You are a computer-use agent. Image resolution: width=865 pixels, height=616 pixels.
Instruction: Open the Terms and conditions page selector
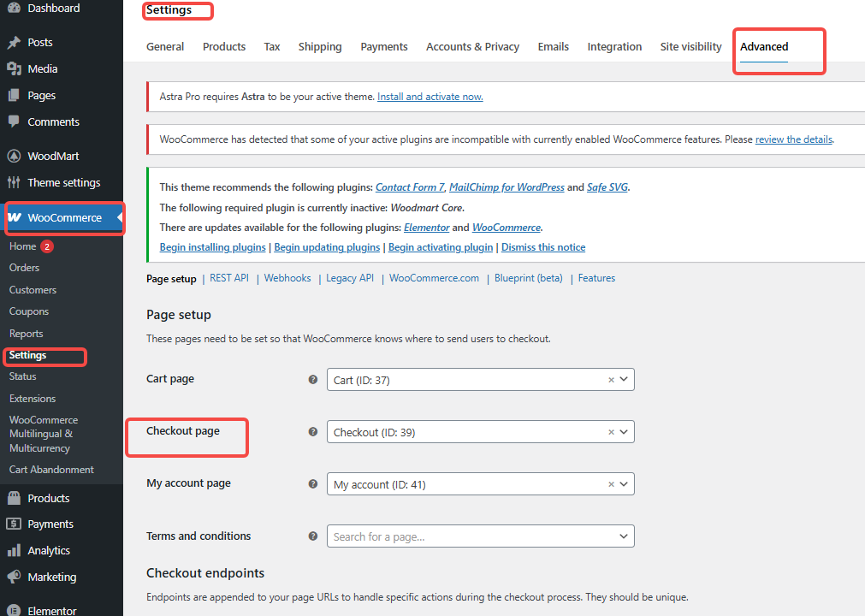[479, 536]
